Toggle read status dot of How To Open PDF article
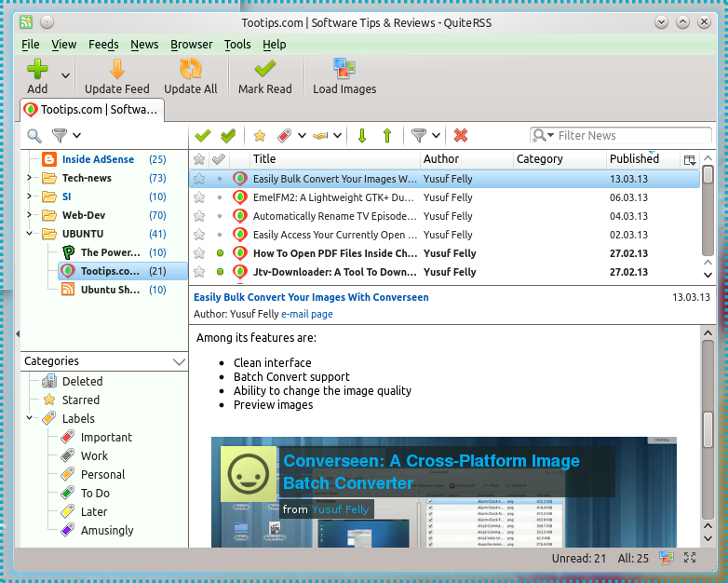The image size is (728, 583). (220, 253)
